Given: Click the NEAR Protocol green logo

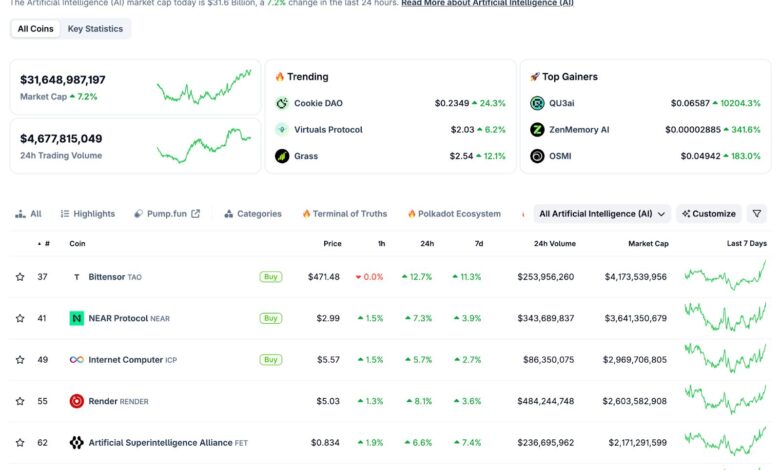Looking at the screenshot, I should [x=77, y=318].
